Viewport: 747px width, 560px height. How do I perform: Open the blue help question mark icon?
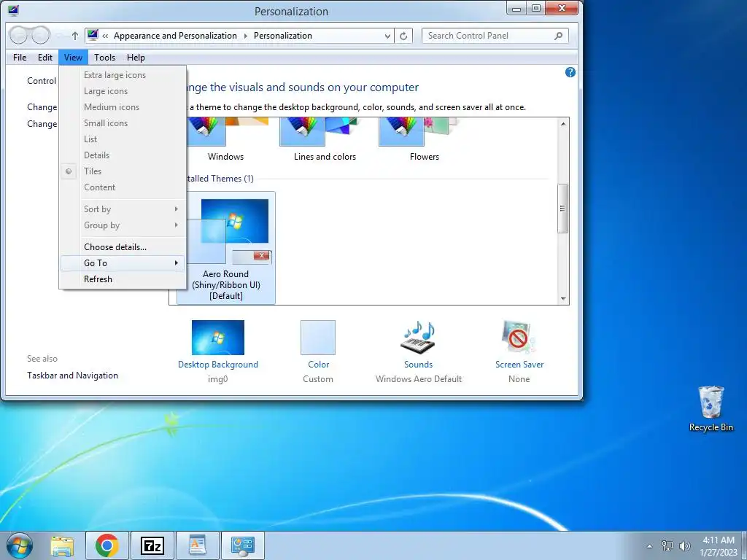coord(570,72)
